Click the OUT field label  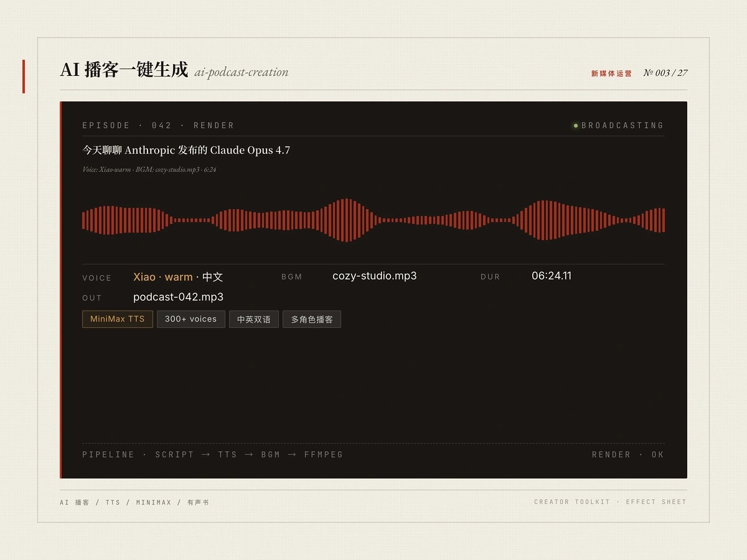click(x=92, y=298)
